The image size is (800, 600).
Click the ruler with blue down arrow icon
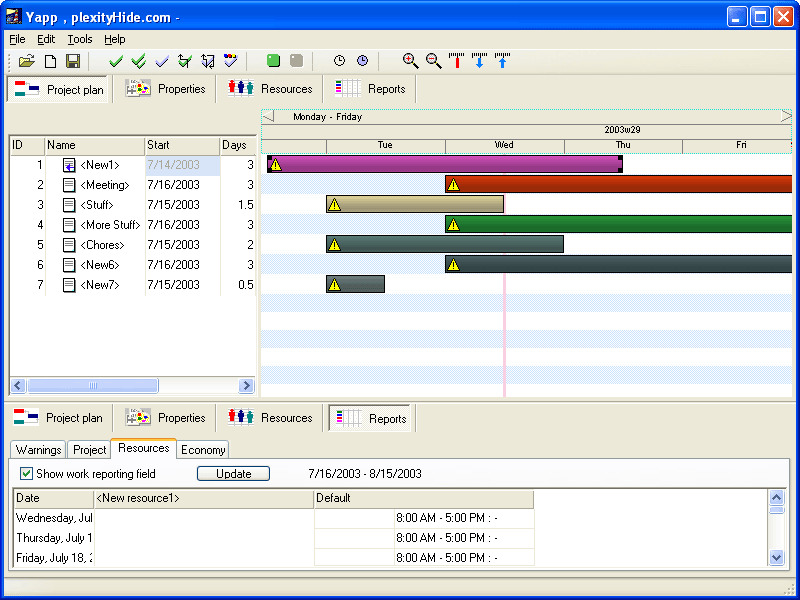pos(480,61)
